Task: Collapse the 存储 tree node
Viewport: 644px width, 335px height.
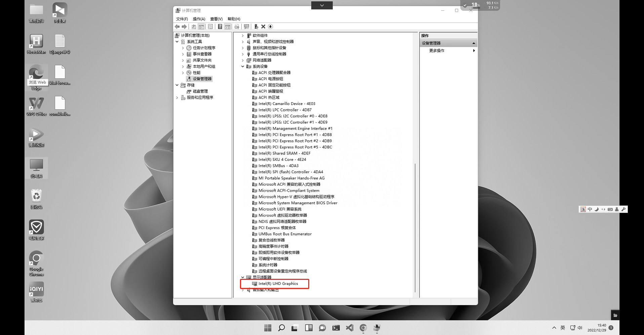Action: [177, 85]
